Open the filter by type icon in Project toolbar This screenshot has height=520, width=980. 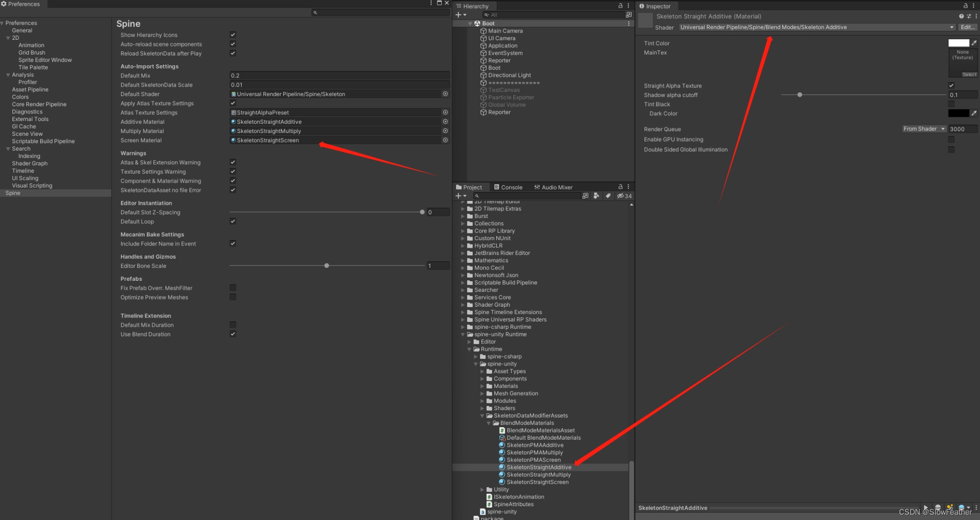click(597, 196)
